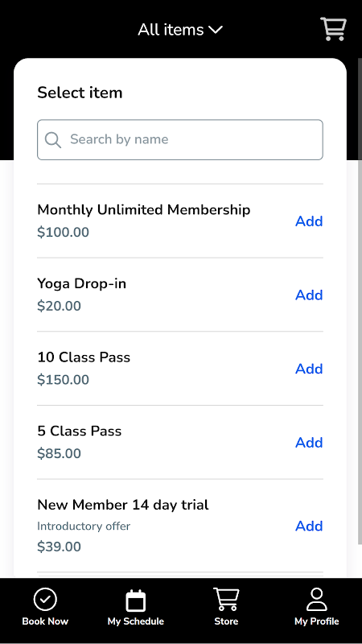362x644 pixels.
Task: Tap the Book Now checkmark icon
Action: click(x=45, y=600)
